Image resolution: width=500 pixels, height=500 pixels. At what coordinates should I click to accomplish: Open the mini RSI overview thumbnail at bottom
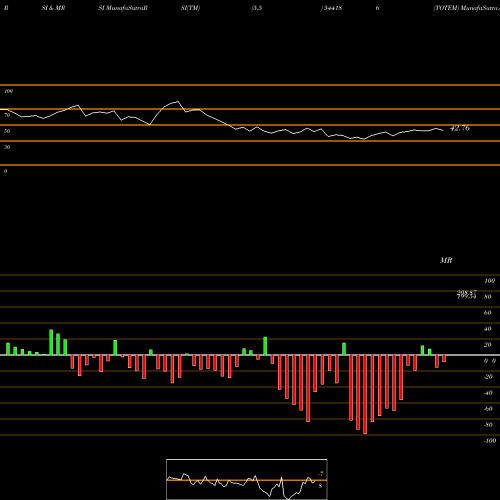247,479
